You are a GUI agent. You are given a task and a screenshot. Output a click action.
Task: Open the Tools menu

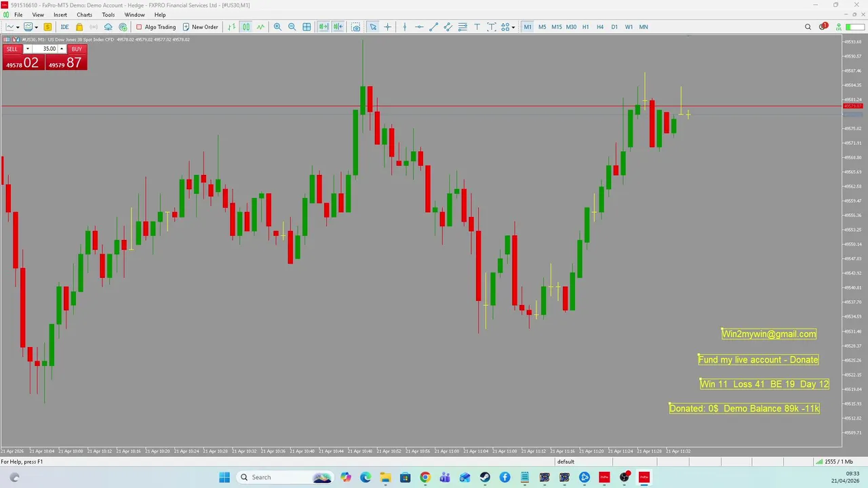click(x=108, y=15)
